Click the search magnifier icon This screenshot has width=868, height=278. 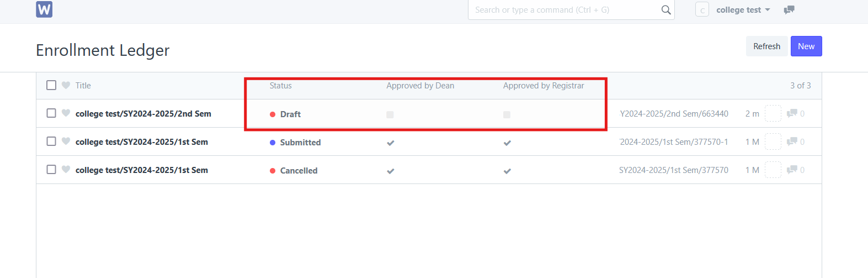666,10
